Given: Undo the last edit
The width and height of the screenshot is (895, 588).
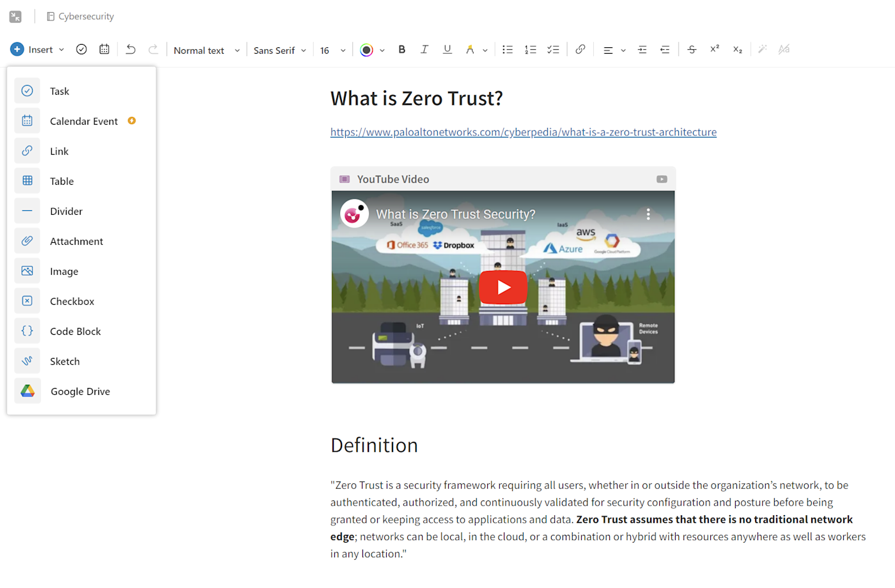Looking at the screenshot, I should point(130,49).
